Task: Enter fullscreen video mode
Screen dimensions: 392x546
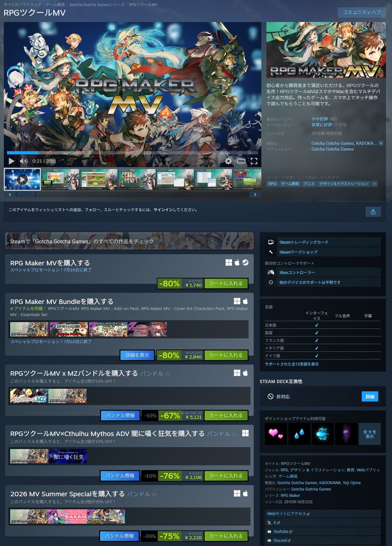Action: click(x=254, y=161)
